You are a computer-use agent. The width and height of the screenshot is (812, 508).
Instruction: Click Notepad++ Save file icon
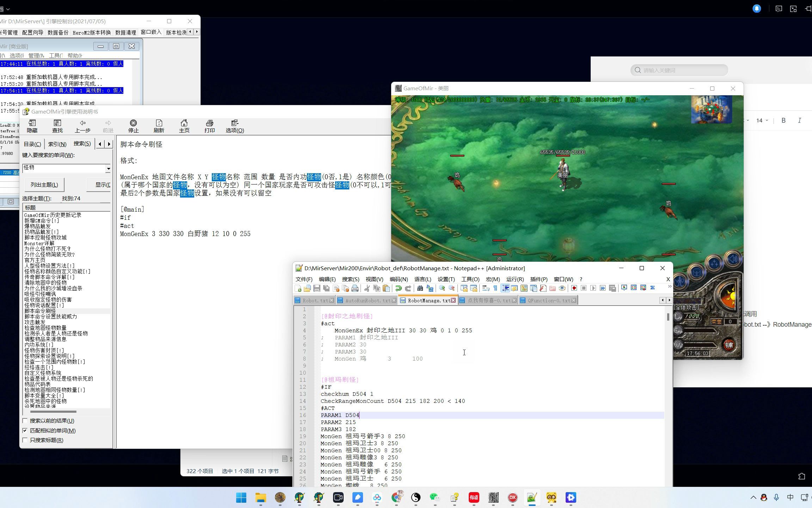[x=316, y=288]
